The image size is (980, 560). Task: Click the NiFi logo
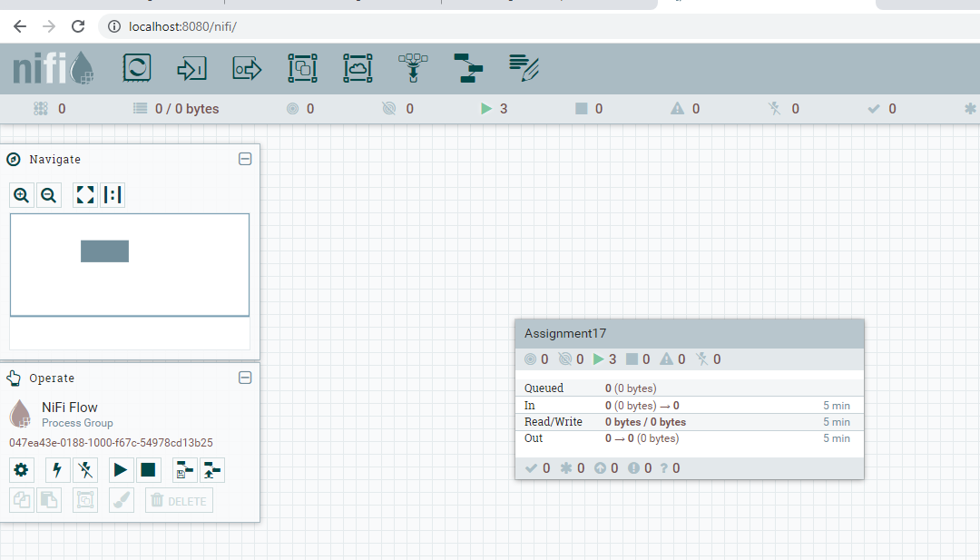pyautogui.click(x=54, y=67)
